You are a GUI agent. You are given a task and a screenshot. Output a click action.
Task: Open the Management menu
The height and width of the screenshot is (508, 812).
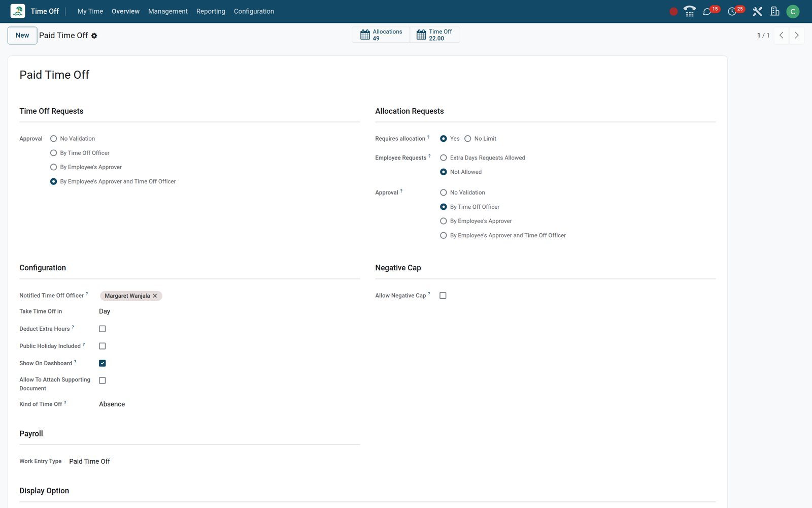pos(168,11)
